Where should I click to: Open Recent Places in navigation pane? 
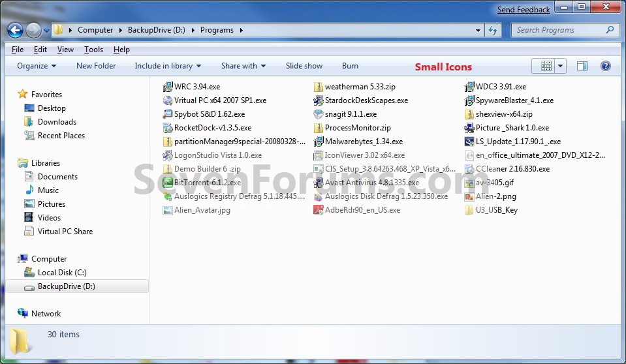[x=61, y=135]
